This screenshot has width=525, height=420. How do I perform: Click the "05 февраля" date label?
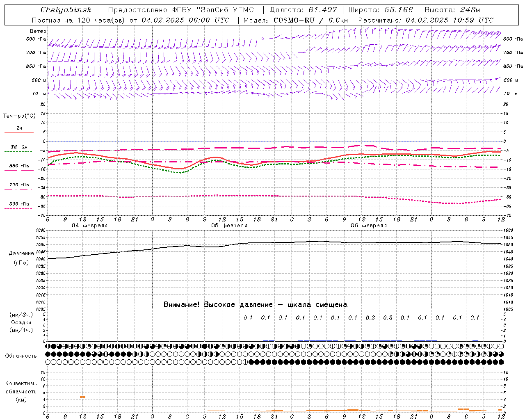pos(229,226)
